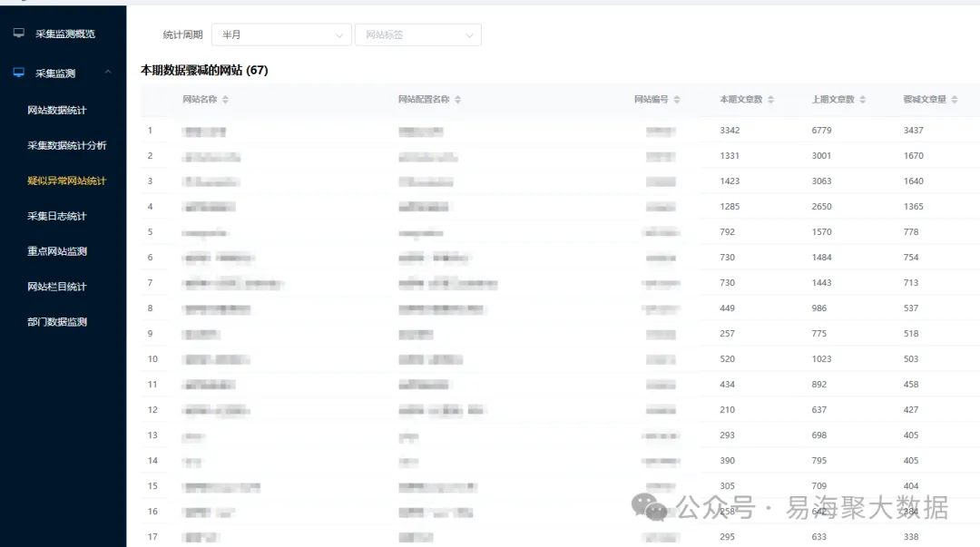Collapse the 采集监测 menu chevron
The width and height of the screenshot is (980, 547).
click(108, 72)
